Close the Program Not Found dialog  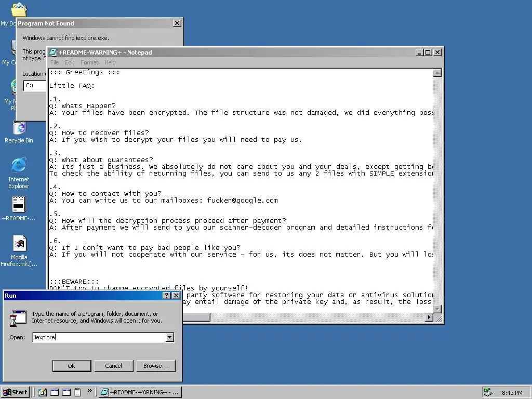pyautogui.click(x=177, y=23)
